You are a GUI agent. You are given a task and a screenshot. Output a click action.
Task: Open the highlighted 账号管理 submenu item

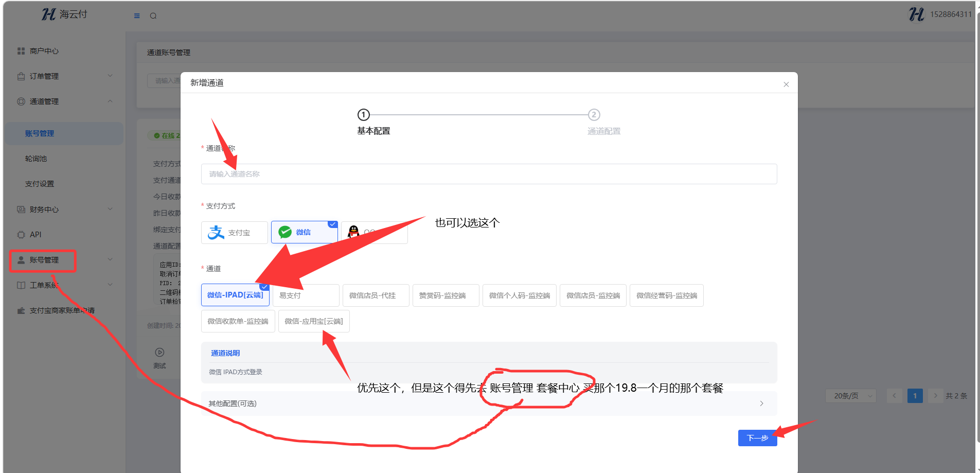tap(64, 133)
